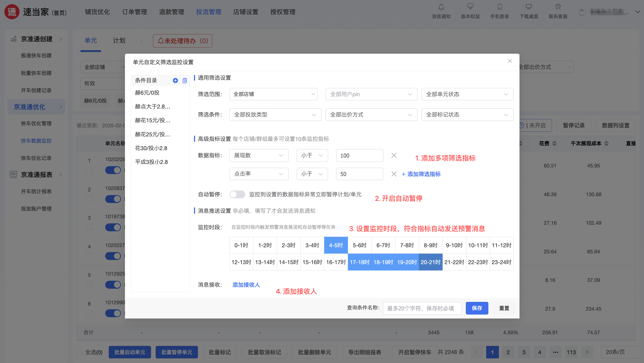Check the 全选 checkbox at bottom
The width and height of the screenshot is (644, 363).
click(80, 352)
